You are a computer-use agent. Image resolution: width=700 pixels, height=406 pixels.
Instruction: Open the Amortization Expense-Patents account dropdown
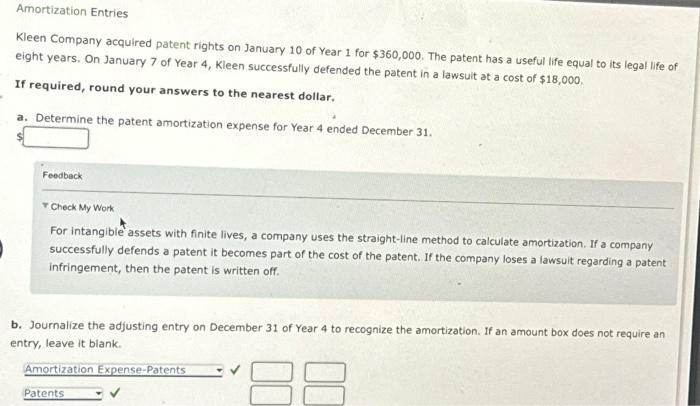pos(123,370)
